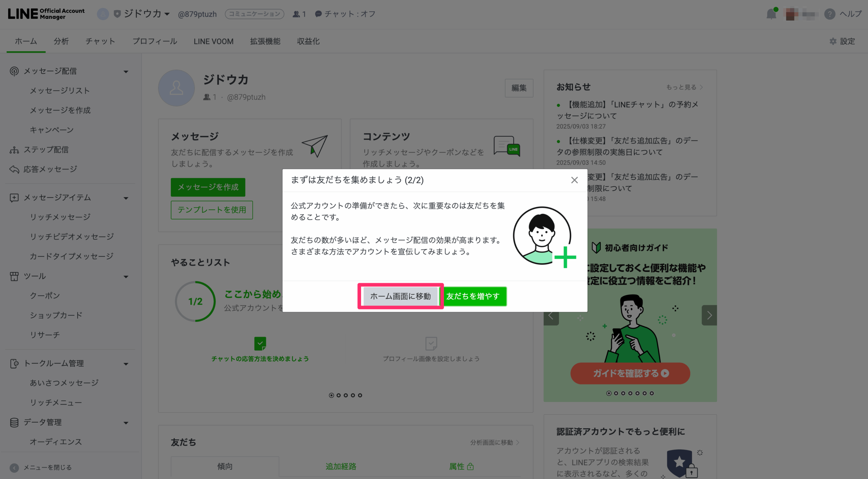Collapse the メッセージ配信 section arrow
The height and width of the screenshot is (479, 868).
coord(126,72)
